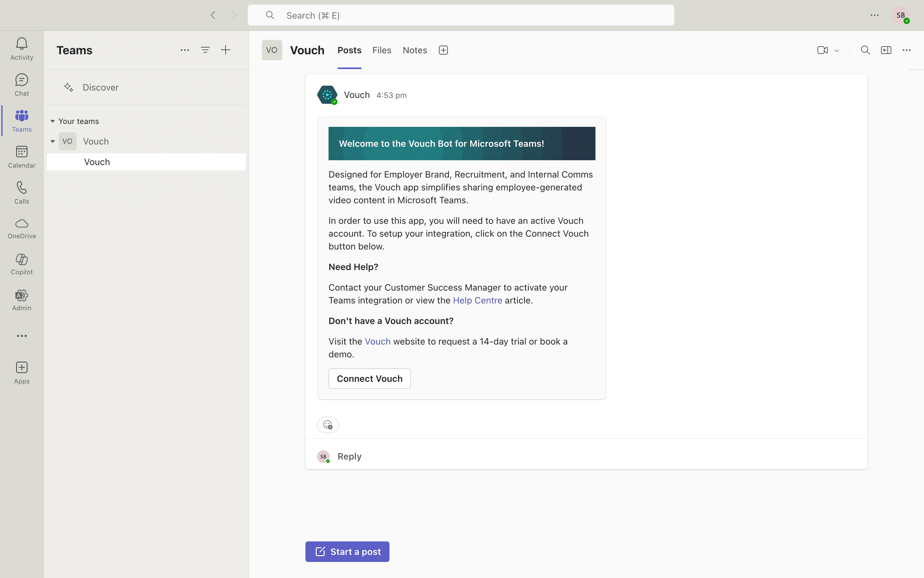This screenshot has height=578, width=924.
Task: Go back using the back arrow
Action: coord(213,15)
